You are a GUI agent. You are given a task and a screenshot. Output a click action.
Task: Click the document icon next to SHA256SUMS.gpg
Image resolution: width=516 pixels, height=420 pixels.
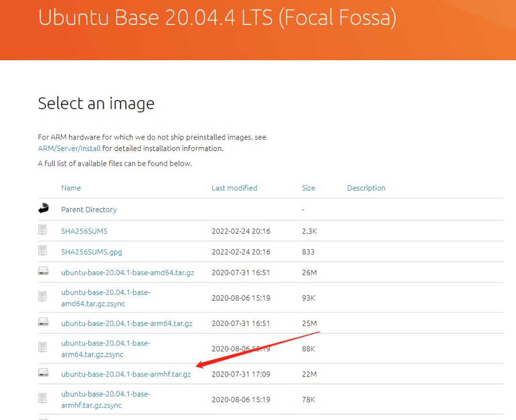coord(43,250)
